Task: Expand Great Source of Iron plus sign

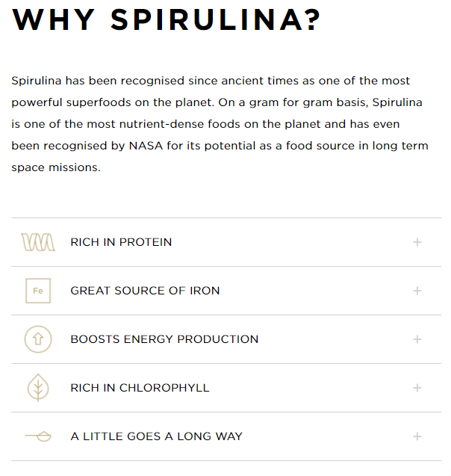Action: [x=417, y=291]
